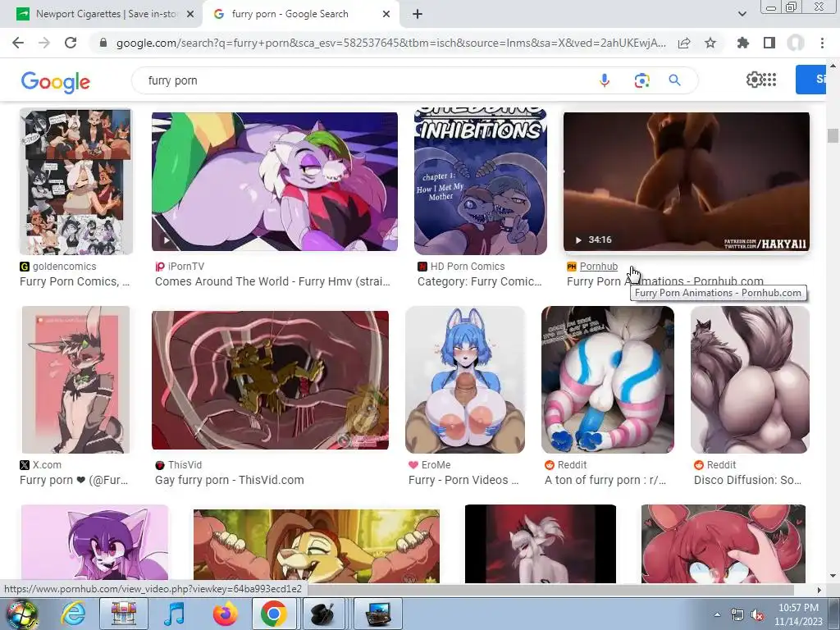Open the goldencomics source link
This screenshot has height=630, width=840.
64,267
